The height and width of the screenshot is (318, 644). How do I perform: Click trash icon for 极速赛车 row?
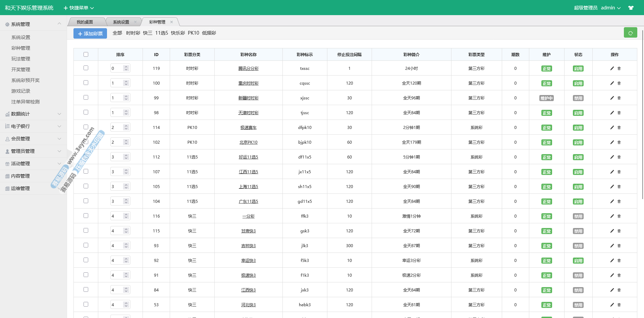(619, 128)
